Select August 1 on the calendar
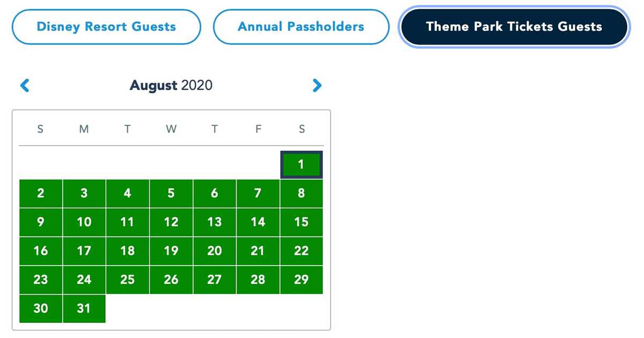The width and height of the screenshot is (644, 338). (x=301, y=165)
